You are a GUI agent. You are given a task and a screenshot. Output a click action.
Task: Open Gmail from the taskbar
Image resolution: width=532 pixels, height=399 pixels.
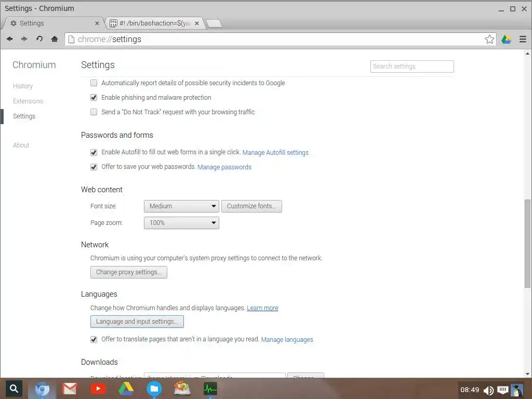click(x=70, y=389)
